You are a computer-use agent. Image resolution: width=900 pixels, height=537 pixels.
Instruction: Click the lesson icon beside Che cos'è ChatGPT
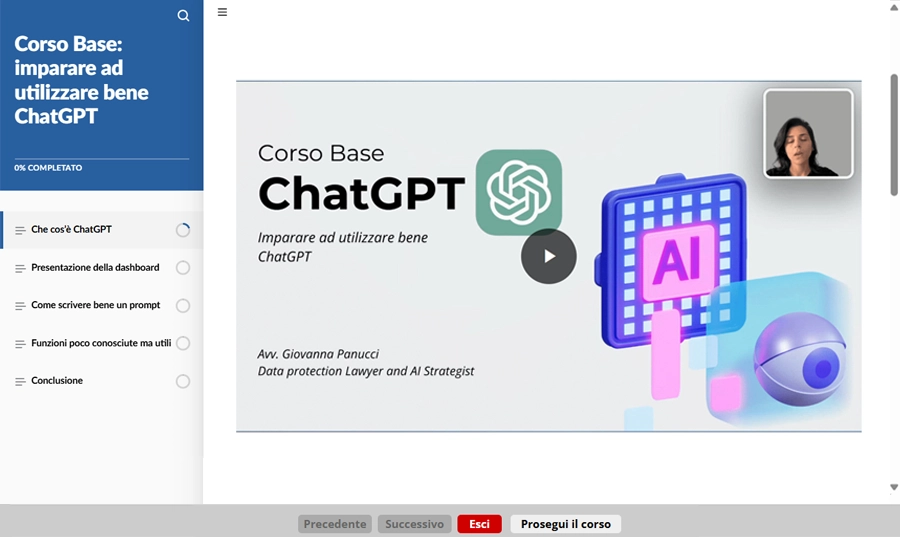click(20, 231)
